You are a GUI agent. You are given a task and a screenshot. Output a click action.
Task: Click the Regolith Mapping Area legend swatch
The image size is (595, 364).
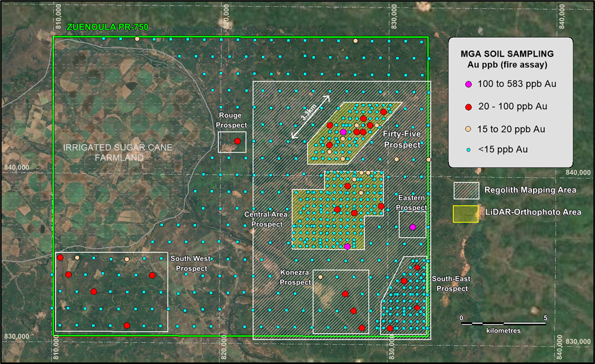[466, 190]
